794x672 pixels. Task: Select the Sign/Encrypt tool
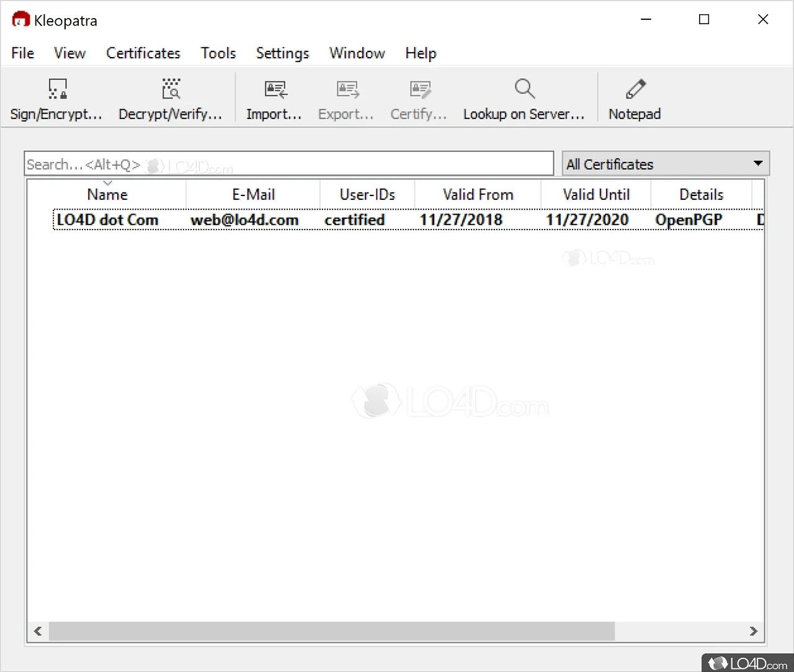(56, 98)
